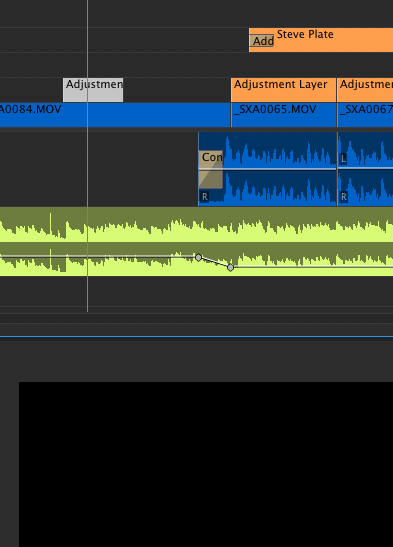The width and height of the screenshot is (393, 547).
Task: Select the second lower volume keyframe
Action: tap(230, 268)
